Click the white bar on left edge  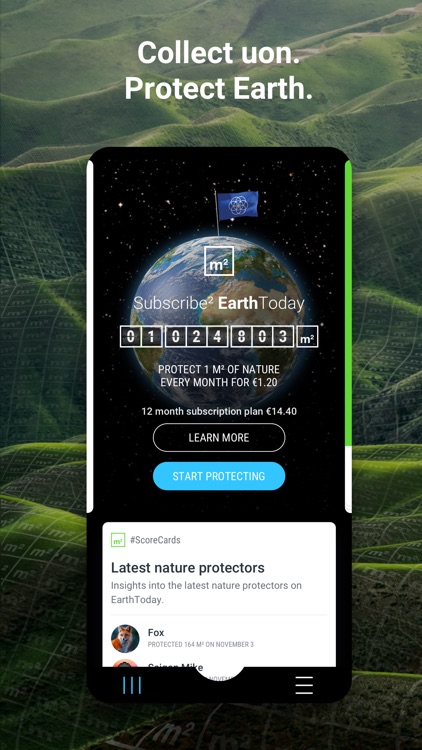click(90, 336)
